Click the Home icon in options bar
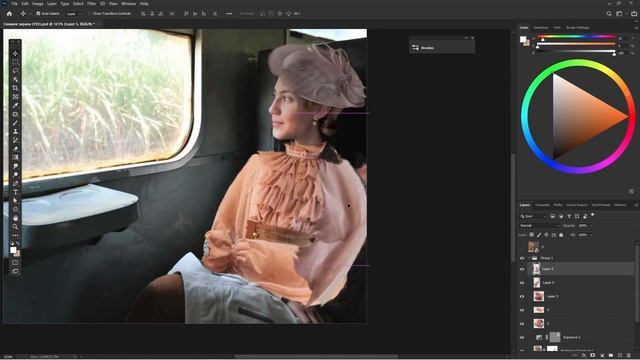 [9, 13]
